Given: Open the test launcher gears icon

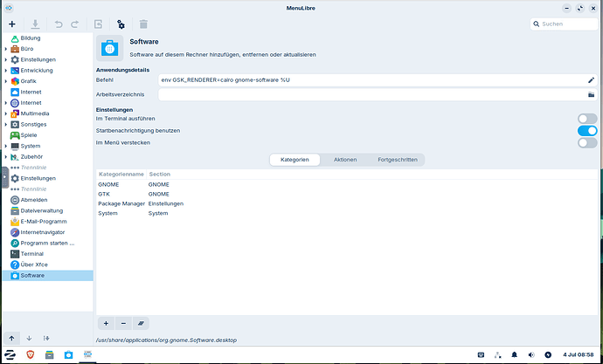Looking at the screenshot, I should coord(121,24).
